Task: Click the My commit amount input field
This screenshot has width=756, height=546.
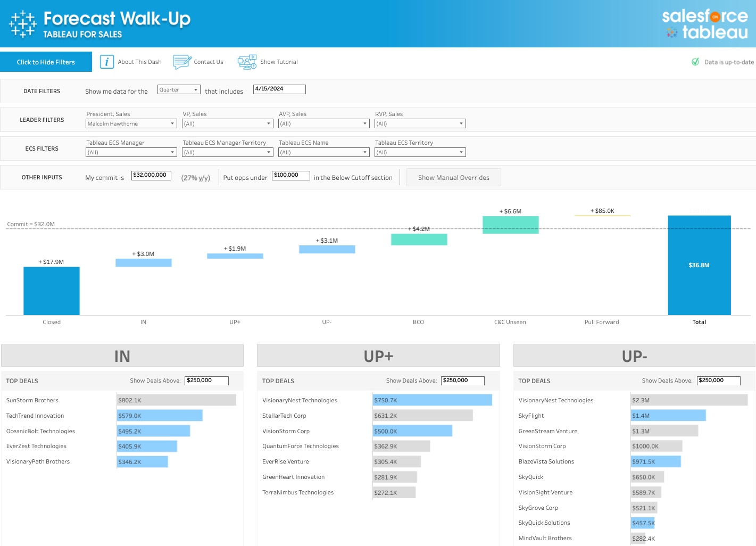Action: (x=151, y=175)
